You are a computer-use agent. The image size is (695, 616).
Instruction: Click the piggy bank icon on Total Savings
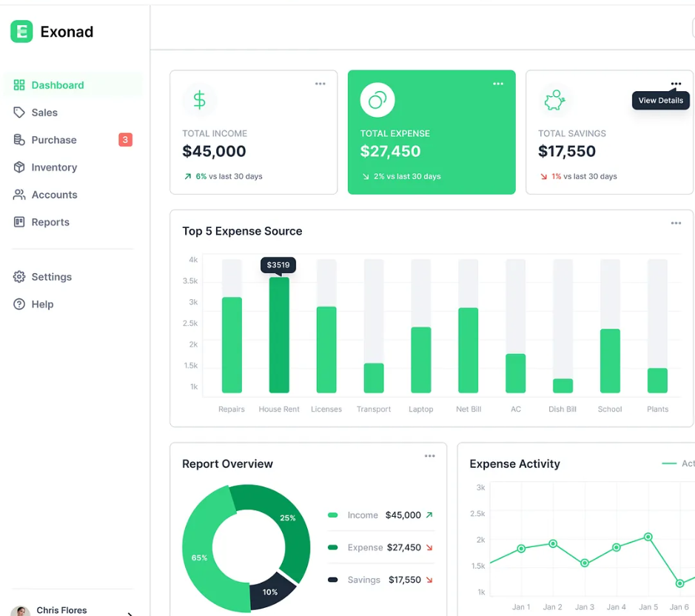554,99
